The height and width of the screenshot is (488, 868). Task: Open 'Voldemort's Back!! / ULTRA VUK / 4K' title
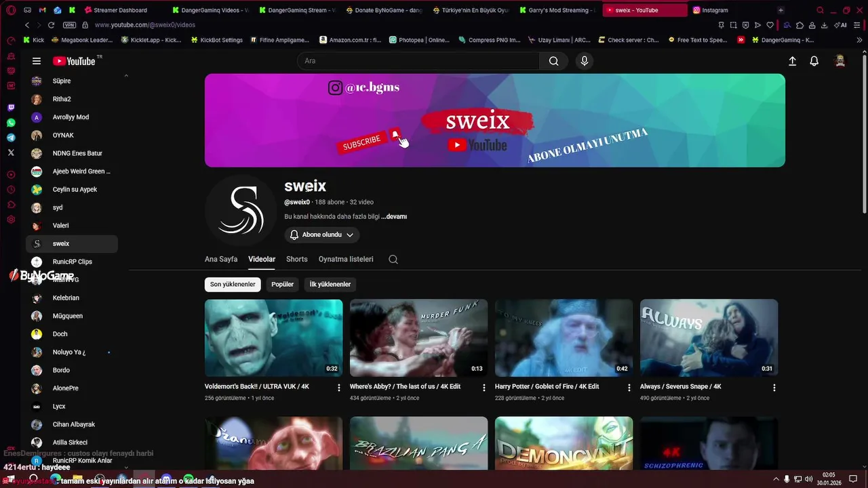(x=257, y=386)
